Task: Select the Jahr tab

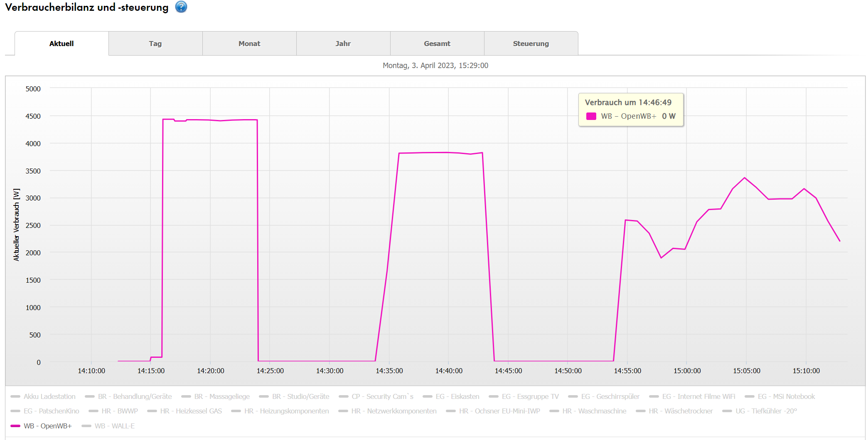Action: pos(343,44)
